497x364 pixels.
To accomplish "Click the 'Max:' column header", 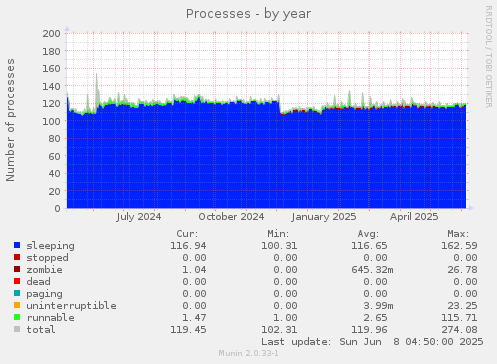I will pos(458,234).
